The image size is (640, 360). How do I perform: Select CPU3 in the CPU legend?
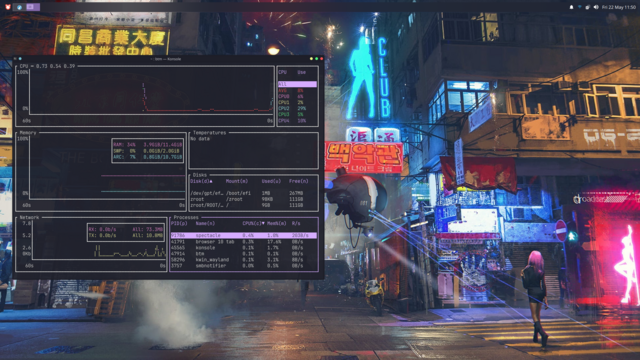tap(297, 115)
